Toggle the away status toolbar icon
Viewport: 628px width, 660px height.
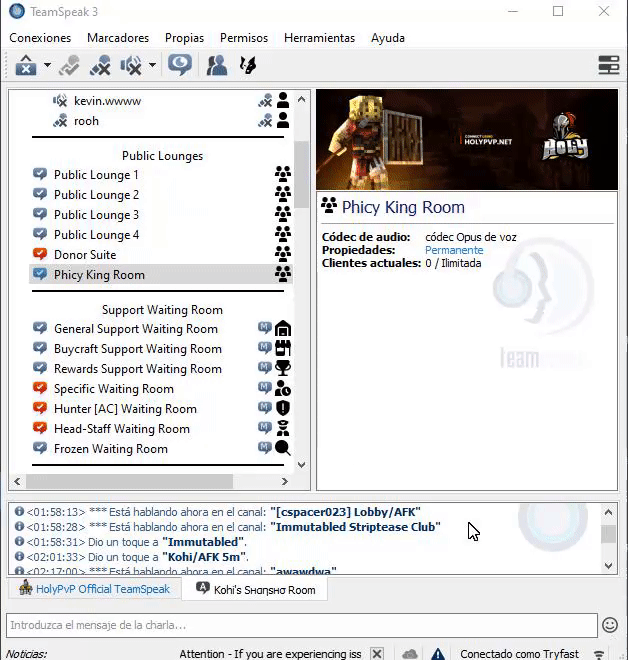pyautogui.click(x=70, y=65)
